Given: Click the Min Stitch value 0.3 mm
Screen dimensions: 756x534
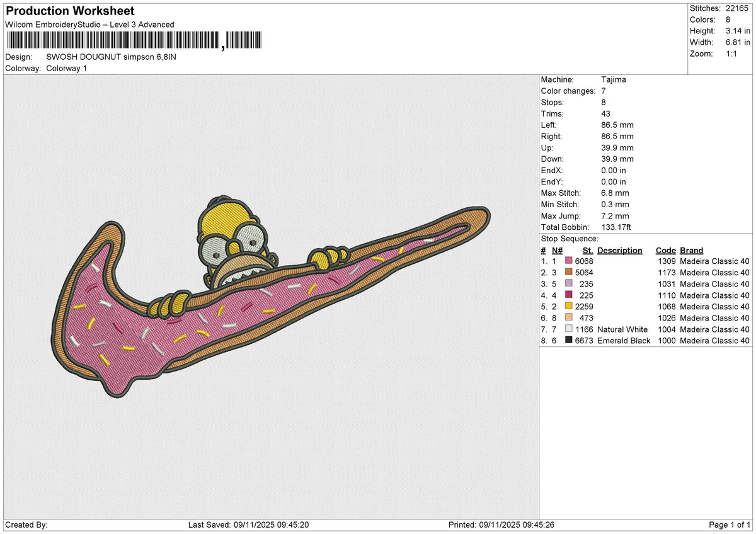Looking at the screenshot, I should (x=615, y=205).
